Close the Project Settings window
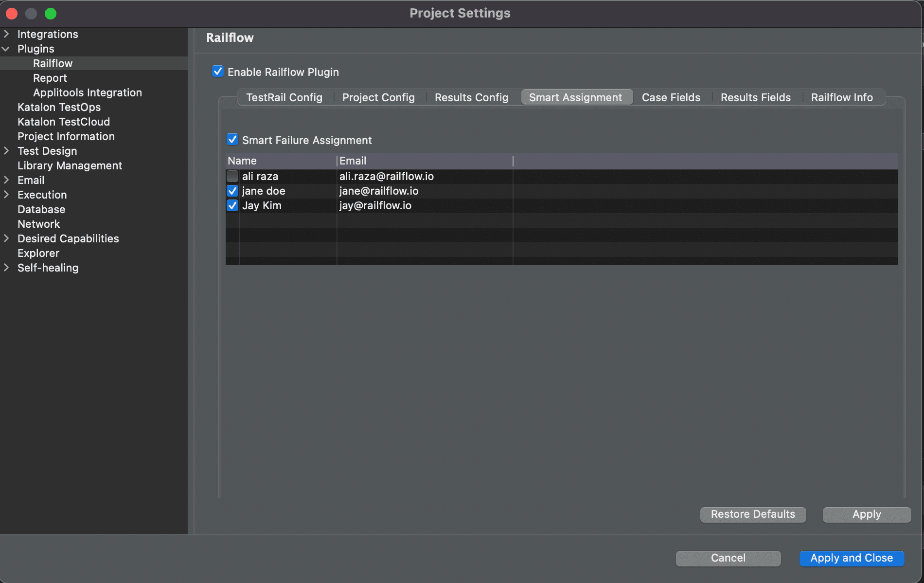This screenshot has height=583, width=924. coord(12,14)
